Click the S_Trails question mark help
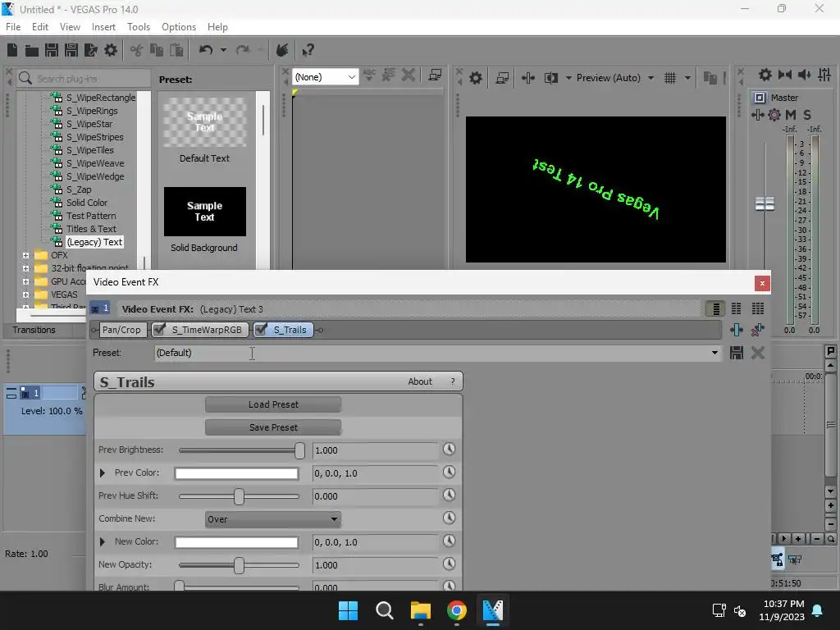Image resolution: width=840 pixels, height=630 pixels. click(453, 381)
